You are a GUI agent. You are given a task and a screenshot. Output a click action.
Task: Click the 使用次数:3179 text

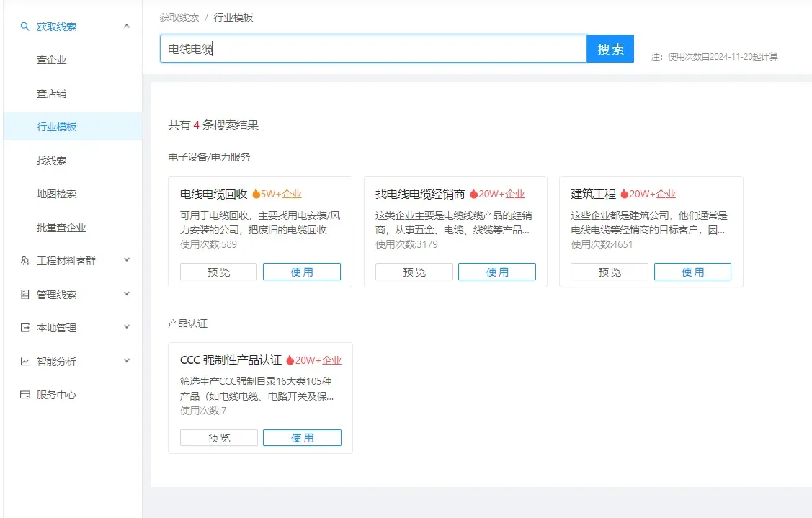406,244
